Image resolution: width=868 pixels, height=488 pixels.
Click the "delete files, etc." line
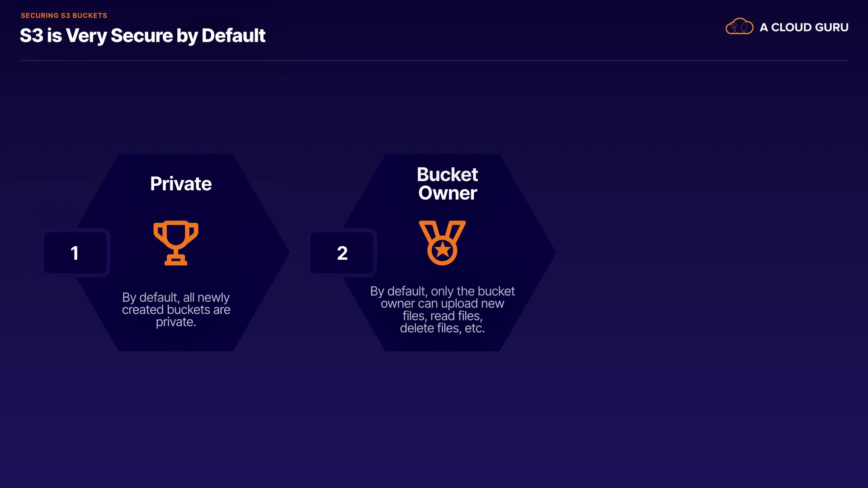[x=442, y=328]
